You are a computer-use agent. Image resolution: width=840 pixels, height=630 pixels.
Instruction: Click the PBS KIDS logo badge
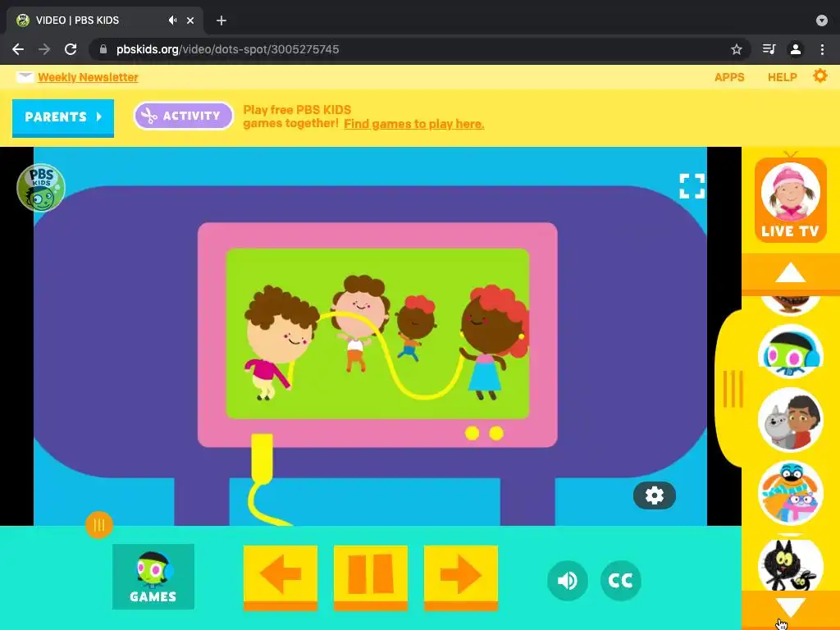(41, 188)
